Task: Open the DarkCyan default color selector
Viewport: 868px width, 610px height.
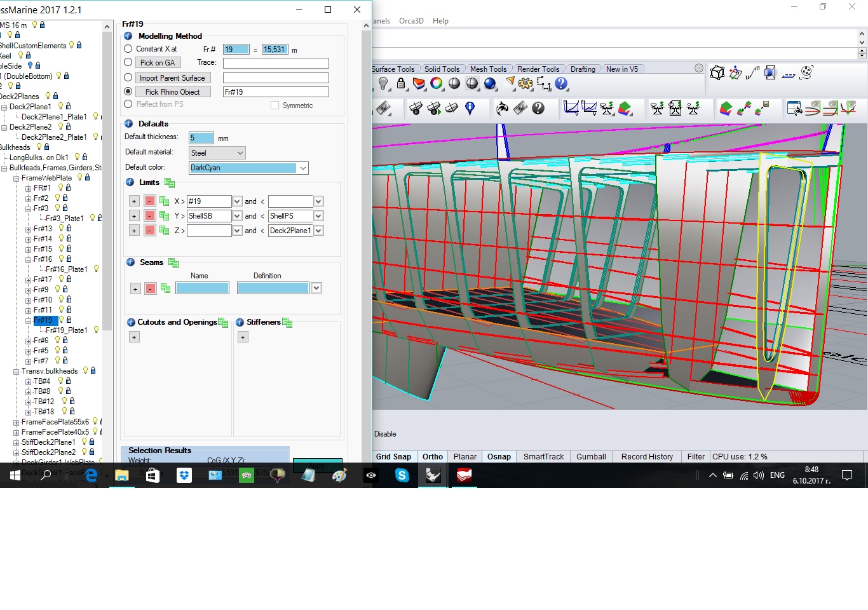Action: tap(248, 168)
